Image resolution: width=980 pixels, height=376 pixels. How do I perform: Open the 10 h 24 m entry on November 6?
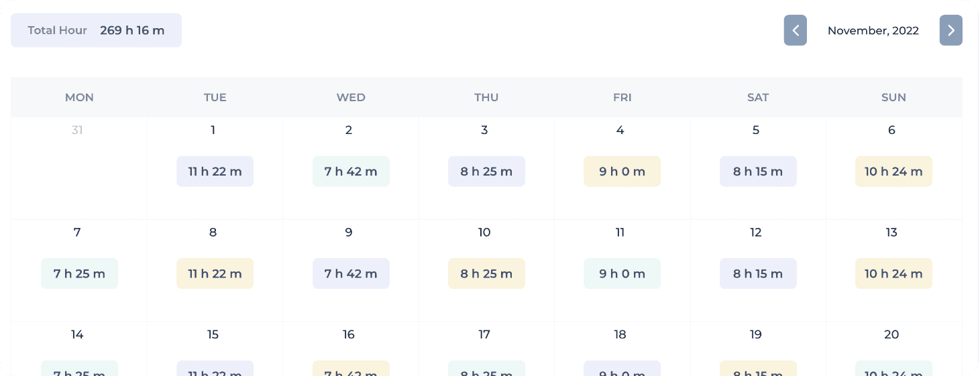(893, 172)
